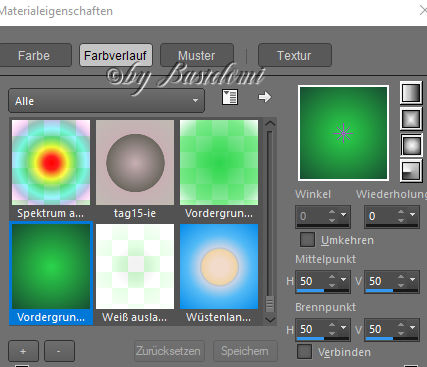Switch to the Textur tab
This screenshot has height=367, width=427.
click(x=294, y=55)
